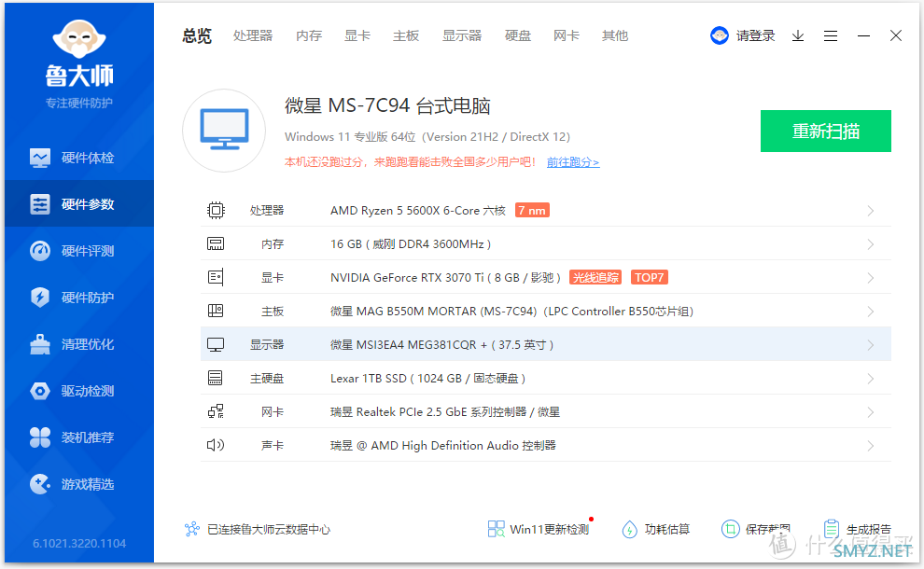Select 硬件参数 sidebar item
The image size is (924, 569).
(79, 204)
